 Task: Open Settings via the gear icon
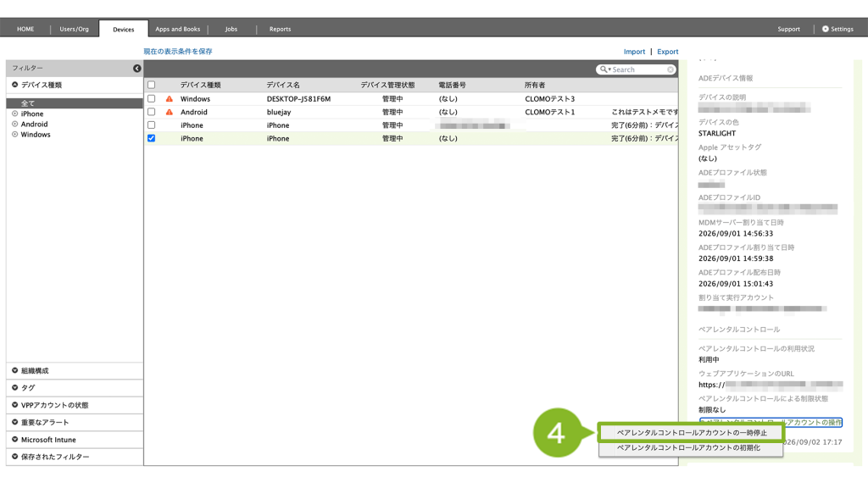[x=826, y=29]
